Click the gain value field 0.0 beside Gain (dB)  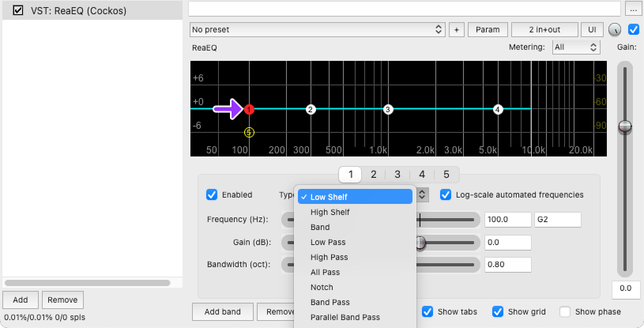pyautogui.click(x=507, y=243)
